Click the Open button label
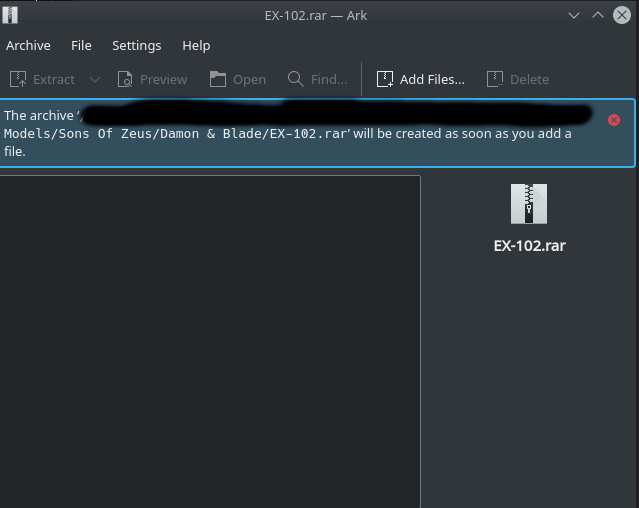The width and height of the screenshot is (639, 508). click(x=249, y=79)
